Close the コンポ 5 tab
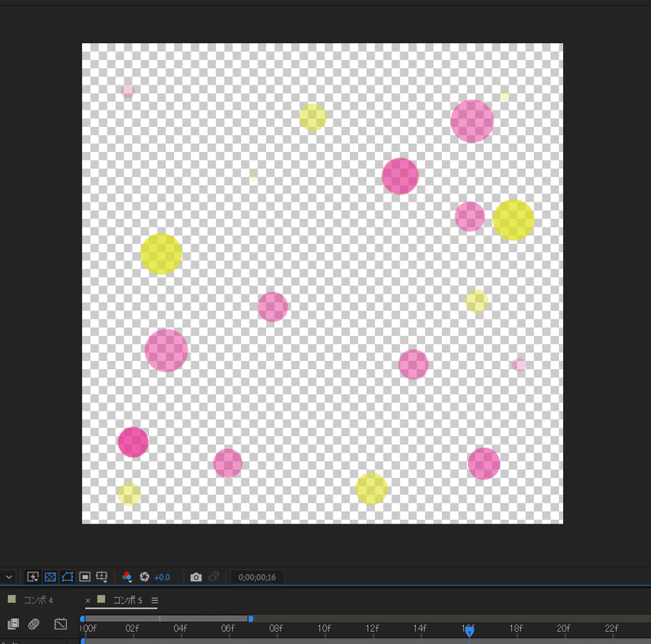This screenshot has height=644, width=651. (x=88, y=600)
